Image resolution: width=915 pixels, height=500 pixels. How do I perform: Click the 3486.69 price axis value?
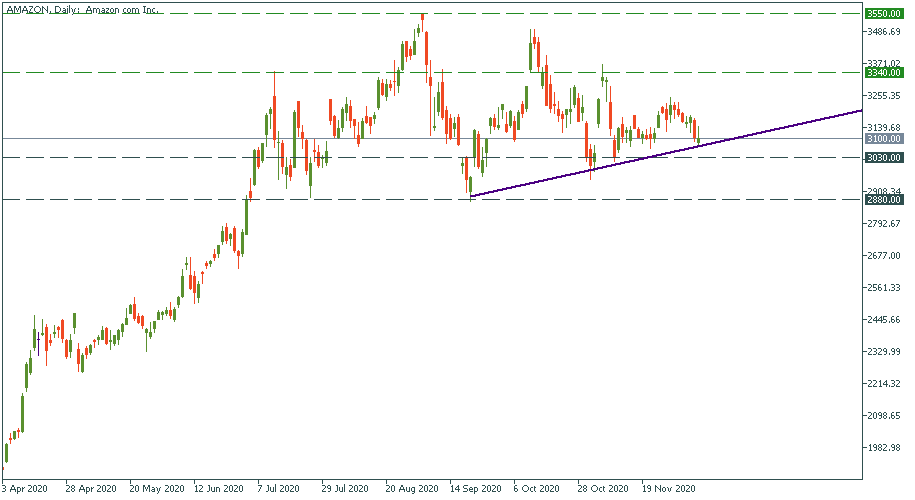point(885,32)
